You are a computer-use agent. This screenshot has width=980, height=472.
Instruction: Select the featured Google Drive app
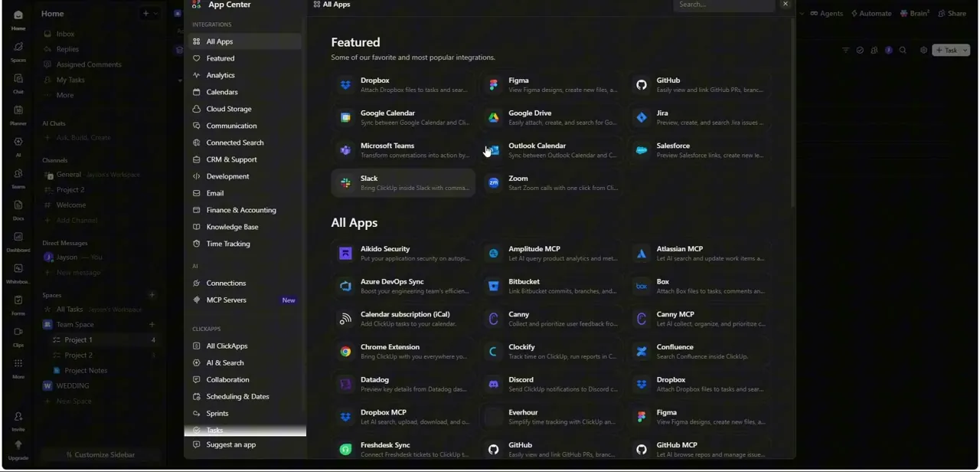point(551,117)
